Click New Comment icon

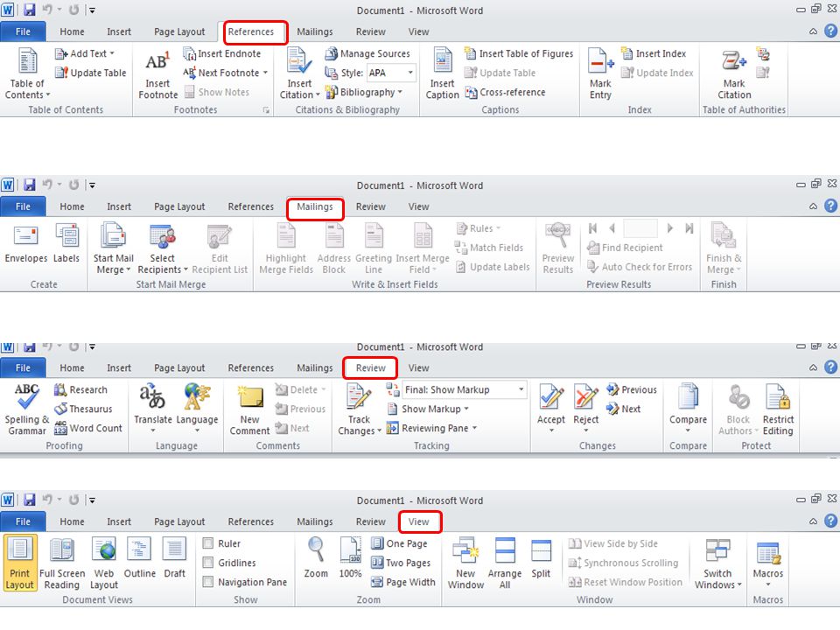(x=250, y=397)
